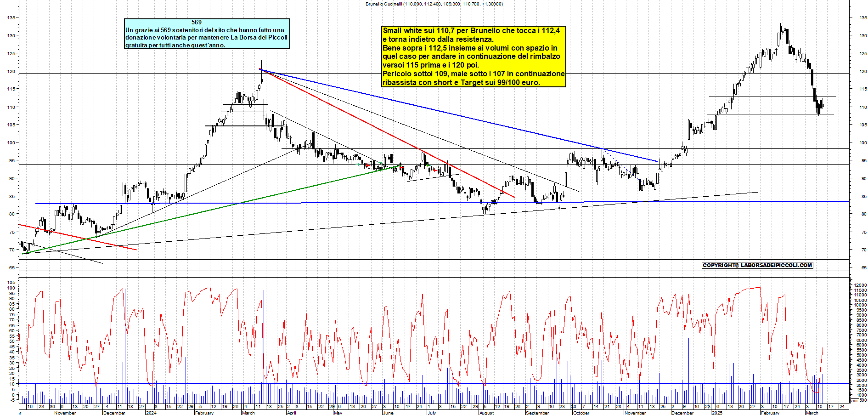Click the 'September' month label

tap(537, 413)
